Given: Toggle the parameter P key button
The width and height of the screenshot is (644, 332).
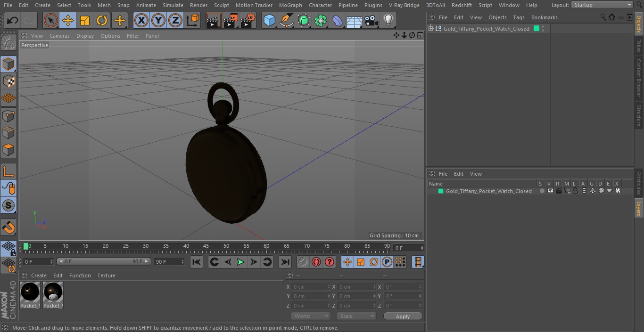Looking at the screenshot, I should [387, 262].
